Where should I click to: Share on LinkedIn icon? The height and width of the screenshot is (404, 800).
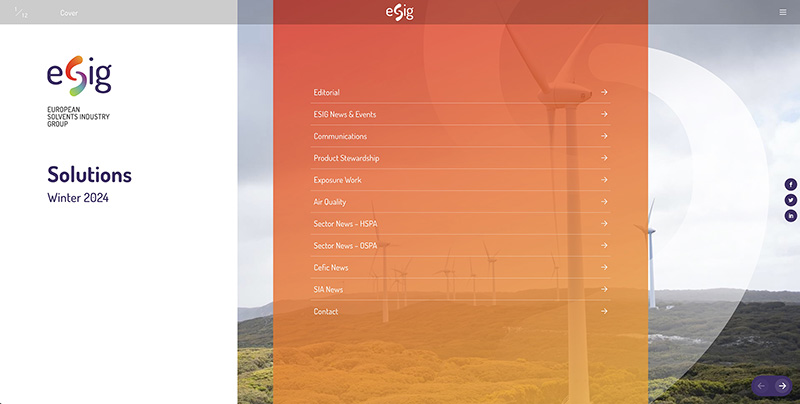pyautogui.click(x=791, y=216)
